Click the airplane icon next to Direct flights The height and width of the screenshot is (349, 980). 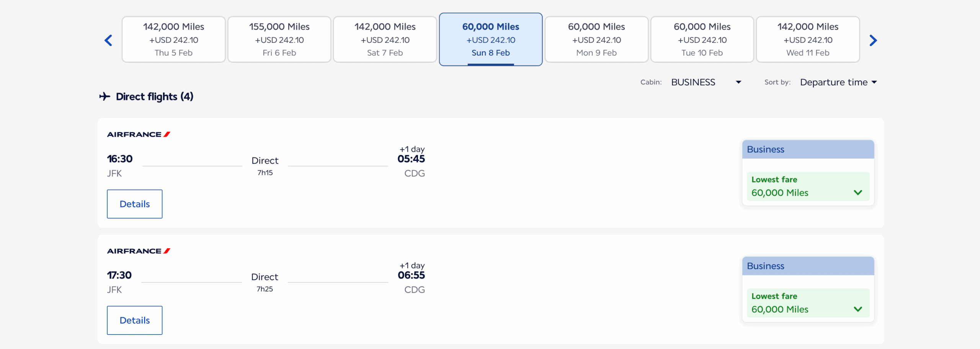coord(104,97)
